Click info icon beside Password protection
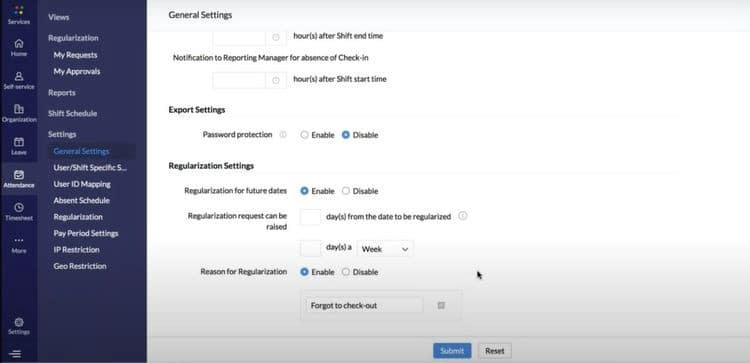Screen dimensions: 750x363 [283, 135]
